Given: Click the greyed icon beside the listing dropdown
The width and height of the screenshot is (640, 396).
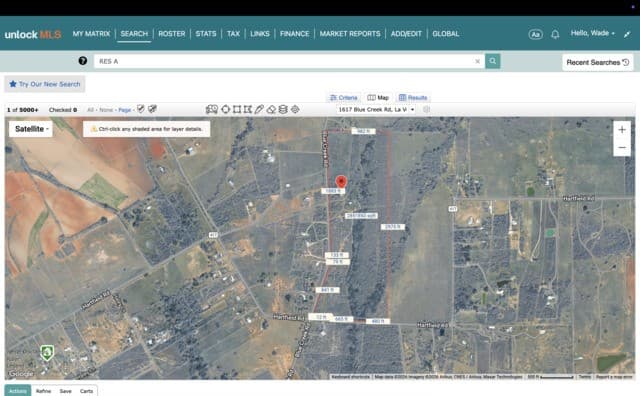Looking at the screenshot, I should tap(427, 109).
